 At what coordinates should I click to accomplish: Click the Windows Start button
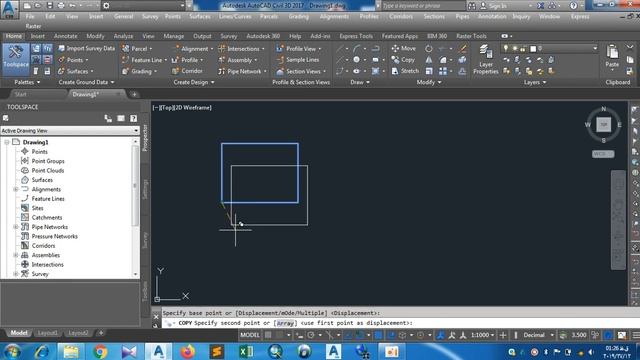point(12,351)
